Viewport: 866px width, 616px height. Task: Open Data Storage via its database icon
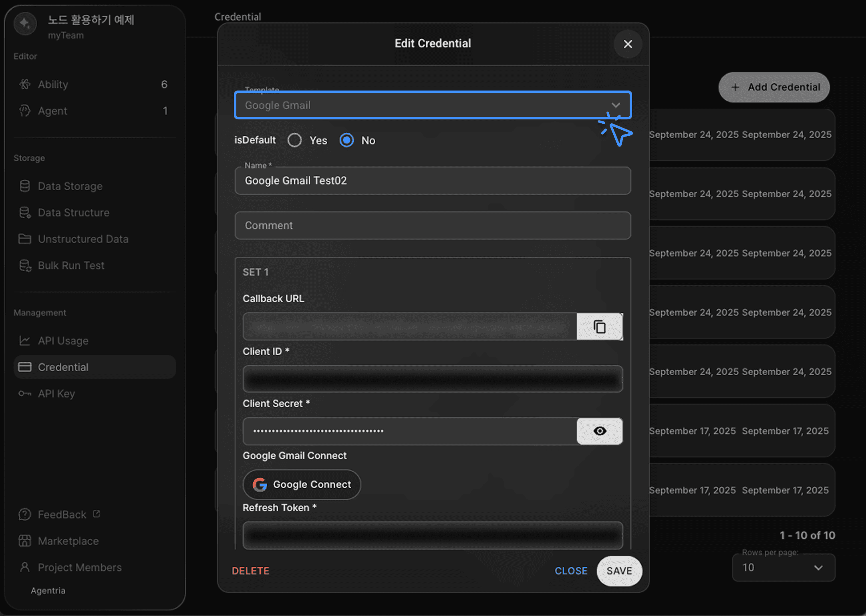coord(25,186)
